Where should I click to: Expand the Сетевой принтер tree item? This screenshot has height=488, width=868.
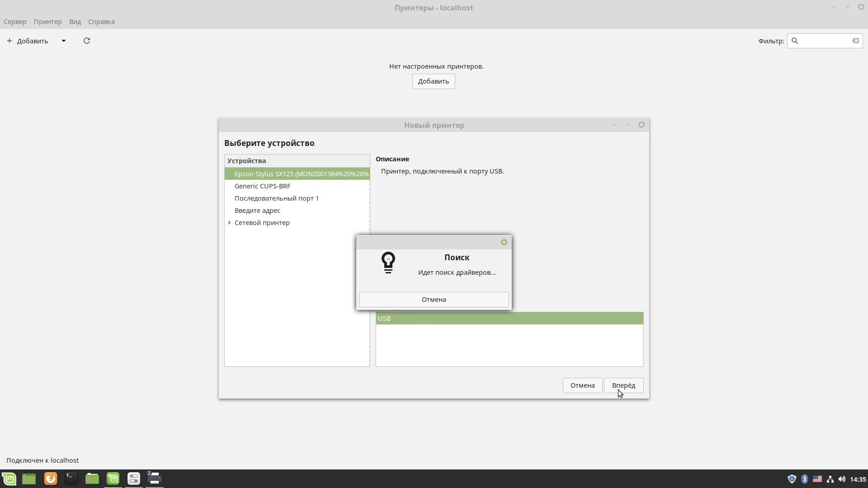coord(230,223)
